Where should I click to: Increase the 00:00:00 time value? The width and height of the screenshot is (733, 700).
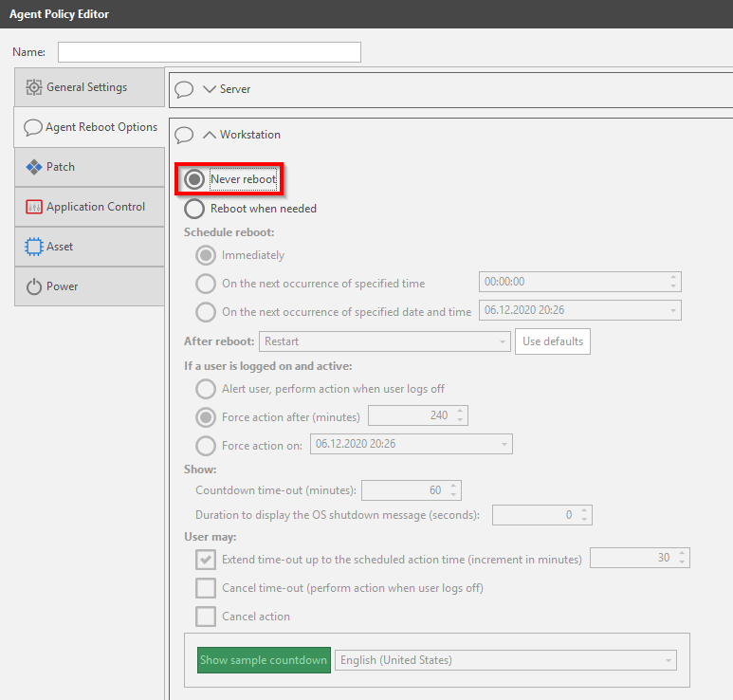[673, 277]
